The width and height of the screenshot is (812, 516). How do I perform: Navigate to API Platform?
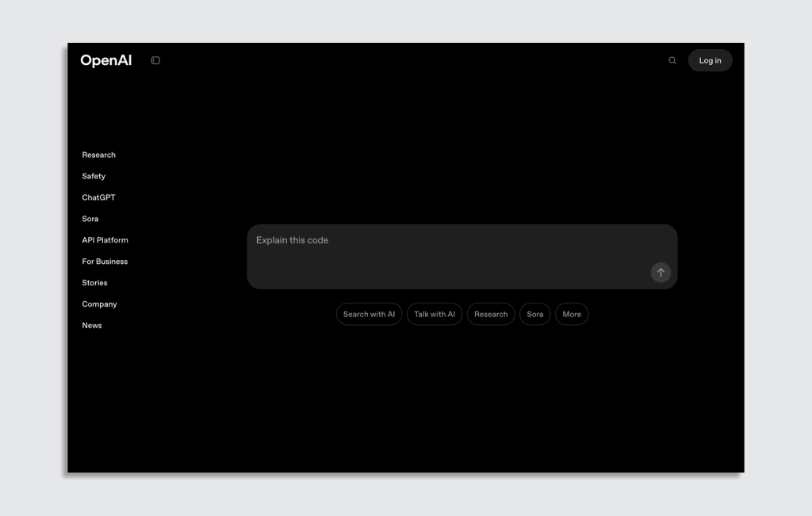point(105,240)
